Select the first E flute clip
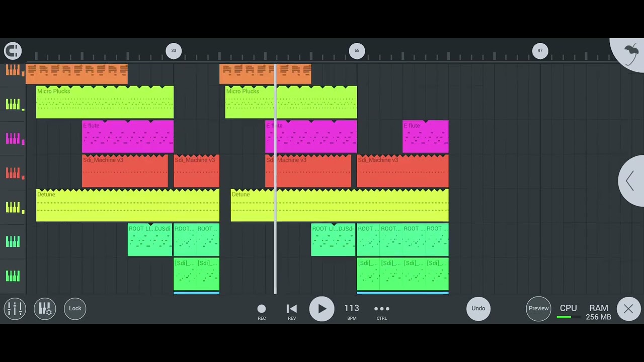The width and height of the screenshot is (644, 362). point(128,136)
